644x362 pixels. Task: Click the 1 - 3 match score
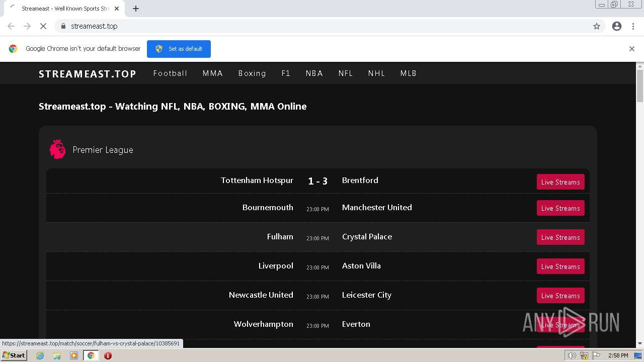pos(318,181)
